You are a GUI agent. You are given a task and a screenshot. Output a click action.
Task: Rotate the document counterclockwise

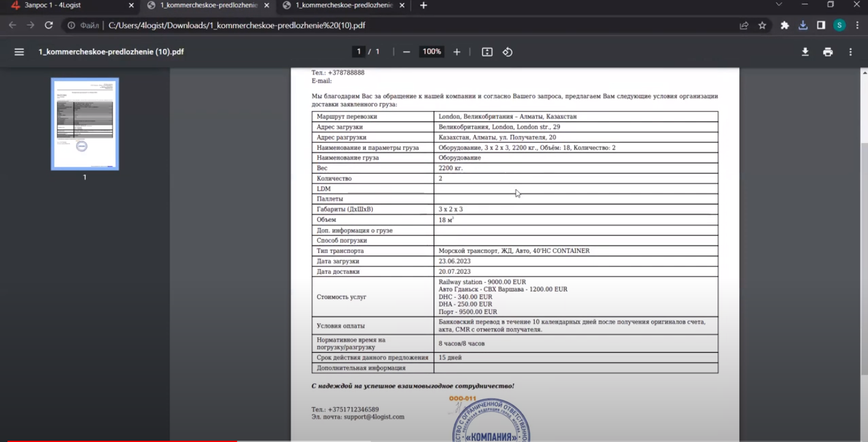507,52
